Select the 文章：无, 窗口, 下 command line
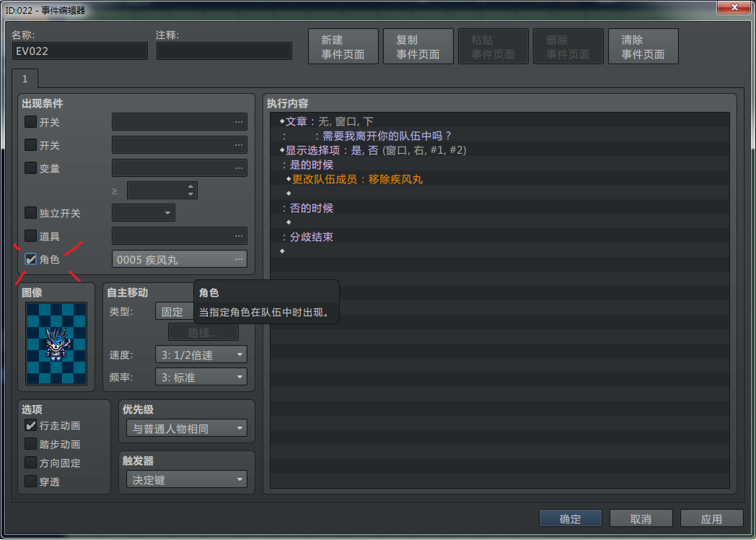The image size is (756, 540). (x=500, y=121)
